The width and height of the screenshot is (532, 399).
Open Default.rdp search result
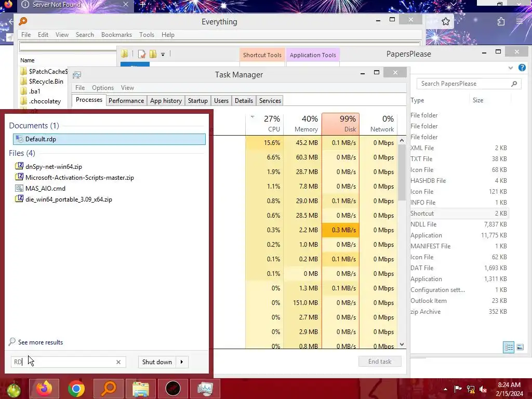point(109,139)
